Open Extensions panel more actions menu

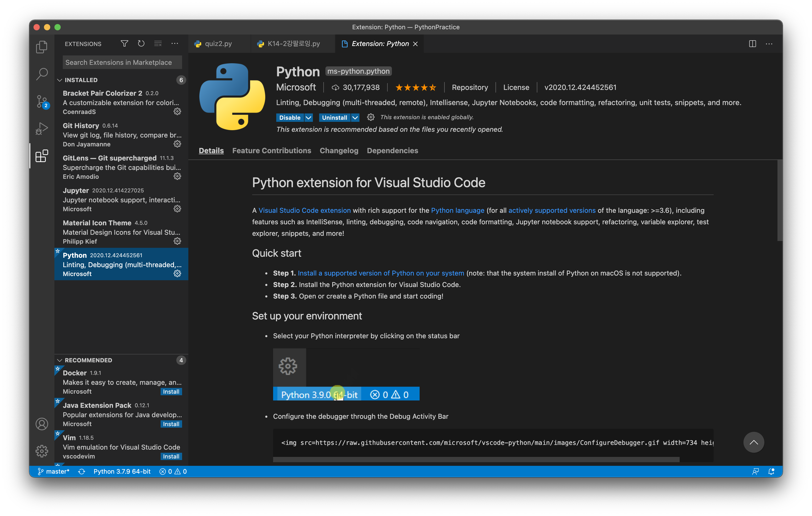coord(175,43)
